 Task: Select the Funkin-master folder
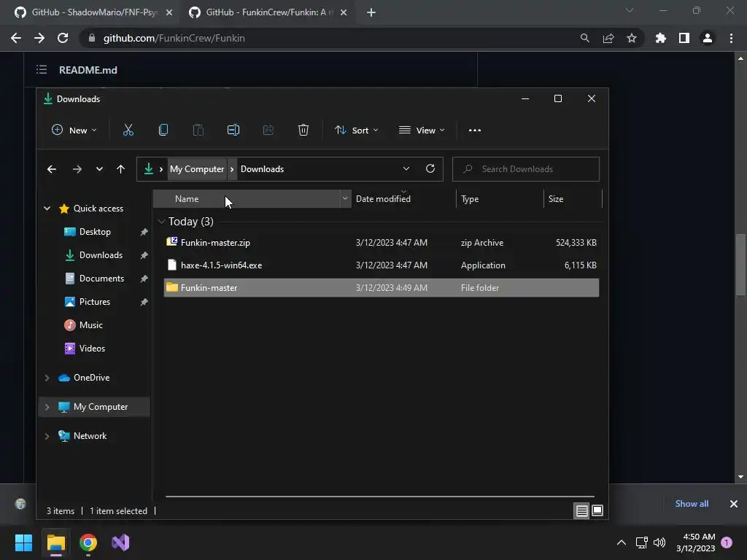point(381,287)
